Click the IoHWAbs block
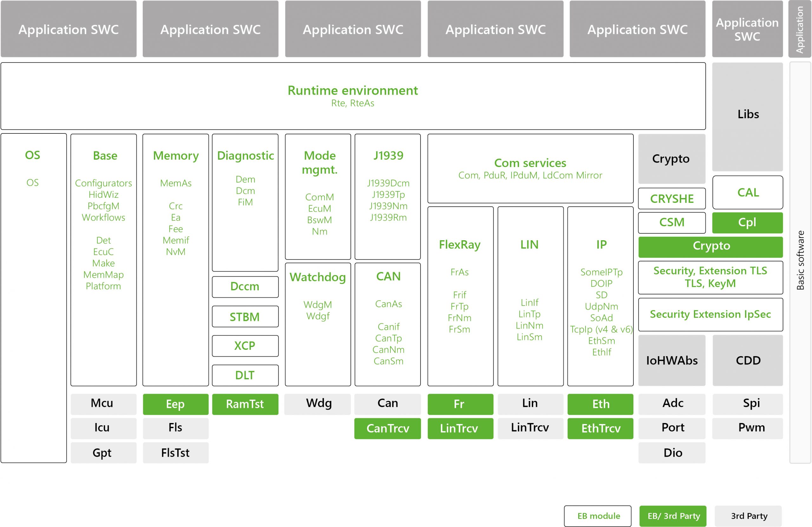This screenshot has height=527, width=812. point(671,360)
